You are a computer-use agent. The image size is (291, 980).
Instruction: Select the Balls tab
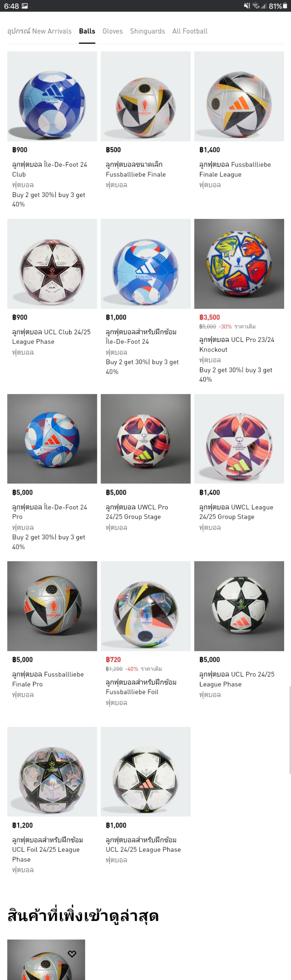coord(87,31)
